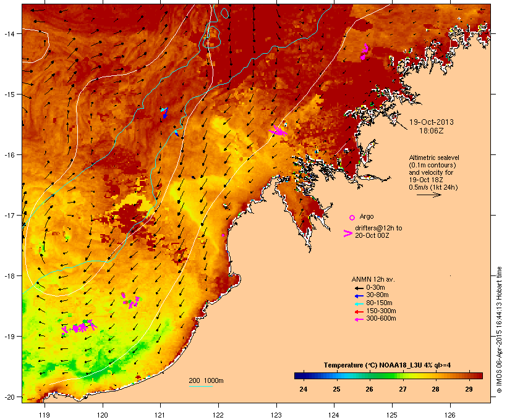Click magenta drifter cluster near 119.6E -18.9
507x420 pixels.
click(x=79, y=327)
